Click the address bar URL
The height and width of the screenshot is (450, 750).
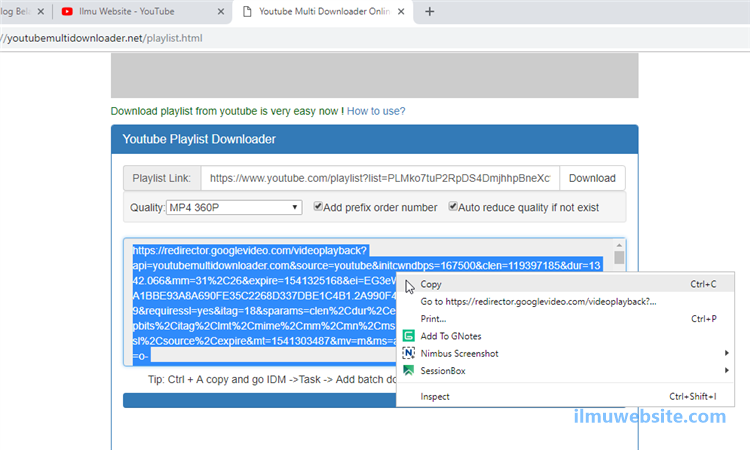(101, 38)
